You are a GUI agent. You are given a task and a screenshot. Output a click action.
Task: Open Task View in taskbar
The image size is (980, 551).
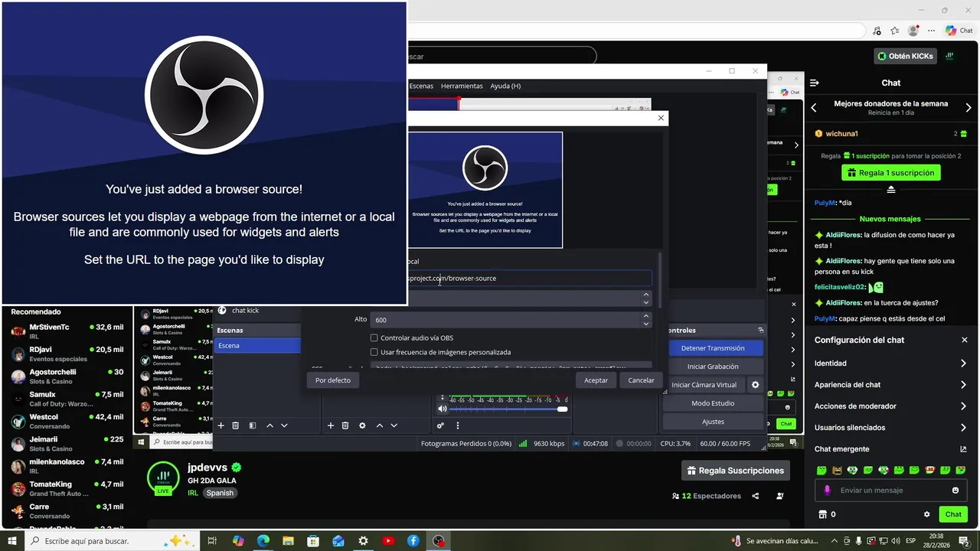point(213,541)
